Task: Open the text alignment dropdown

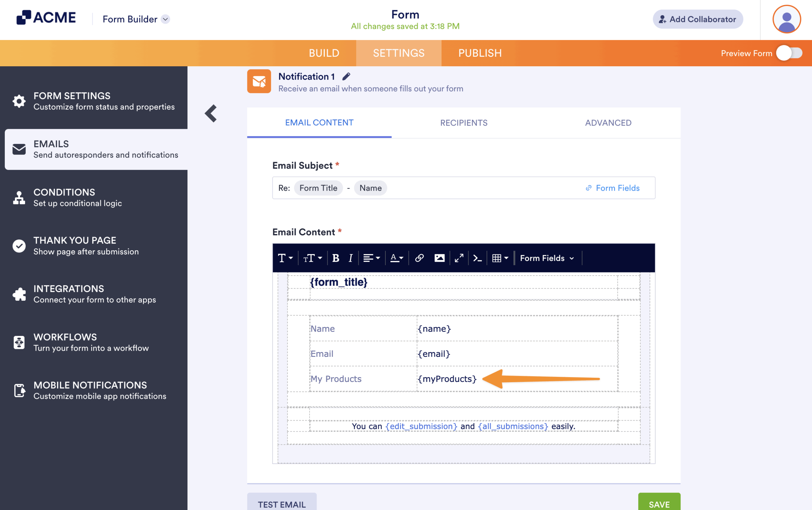Action: tap(371, 258)
